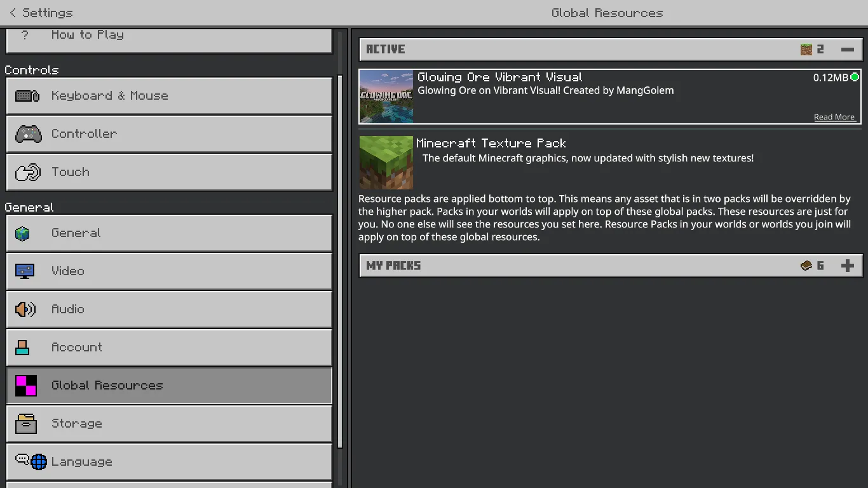Click the Minecraft Texture Pack grass thumbnail
868x488 pixels.
[386, 163]
